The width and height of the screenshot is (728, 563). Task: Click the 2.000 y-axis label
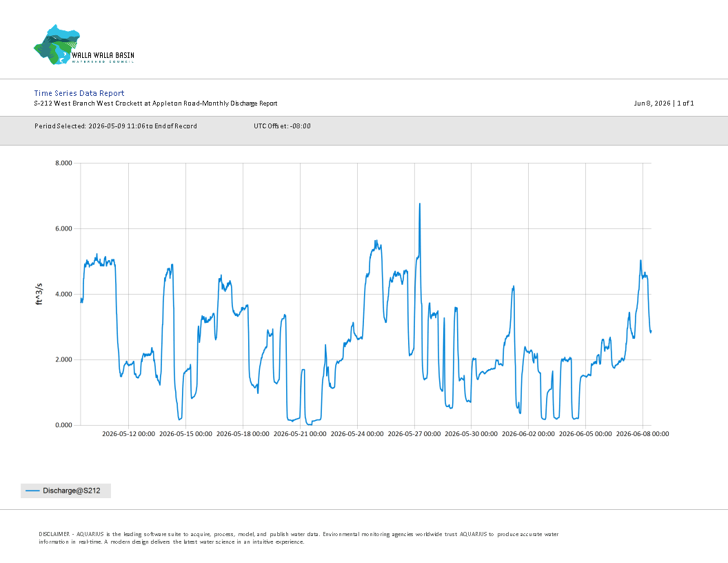point(63,359)
